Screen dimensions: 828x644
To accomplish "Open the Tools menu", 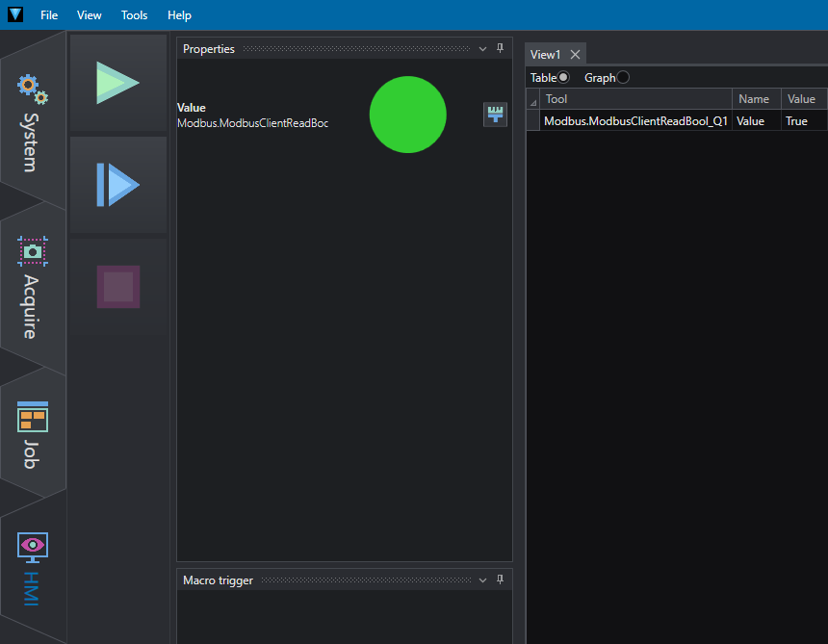I will coord(135,15).
